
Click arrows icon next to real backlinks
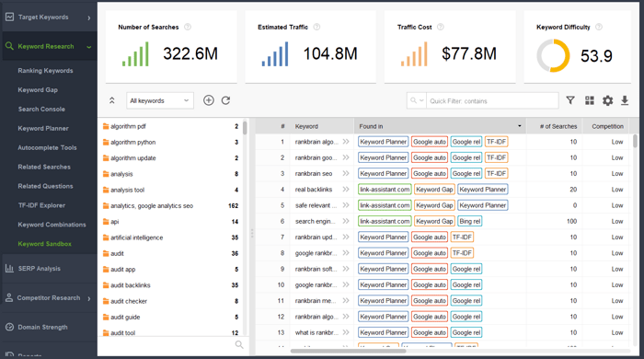point(346,190)
